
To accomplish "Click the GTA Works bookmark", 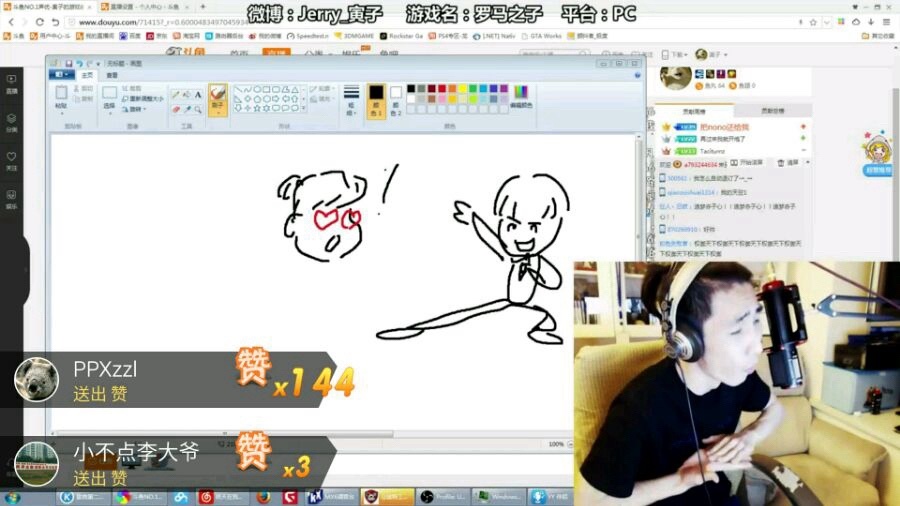I will coord(541,36).
